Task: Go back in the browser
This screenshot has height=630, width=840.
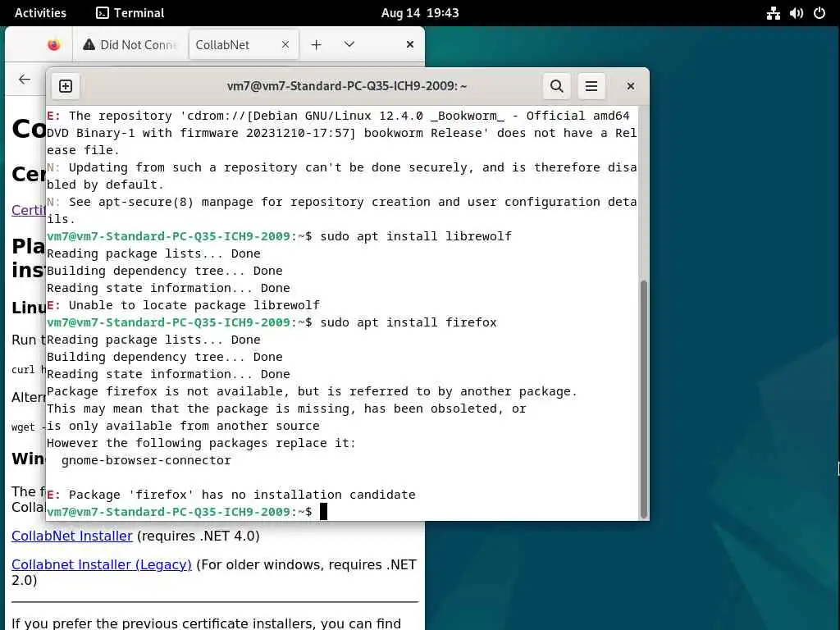Action: (x=25, y=80)
